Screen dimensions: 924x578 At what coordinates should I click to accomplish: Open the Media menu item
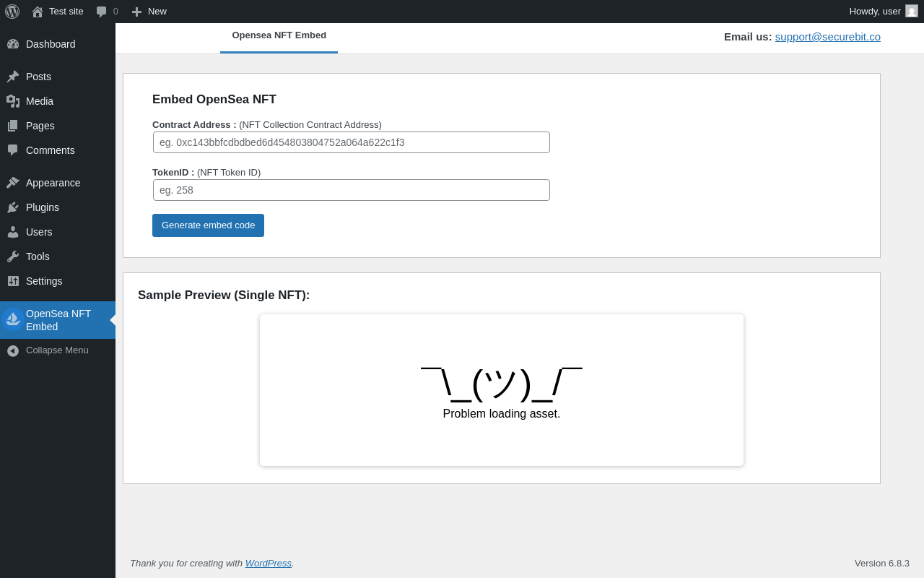point(58,101)
